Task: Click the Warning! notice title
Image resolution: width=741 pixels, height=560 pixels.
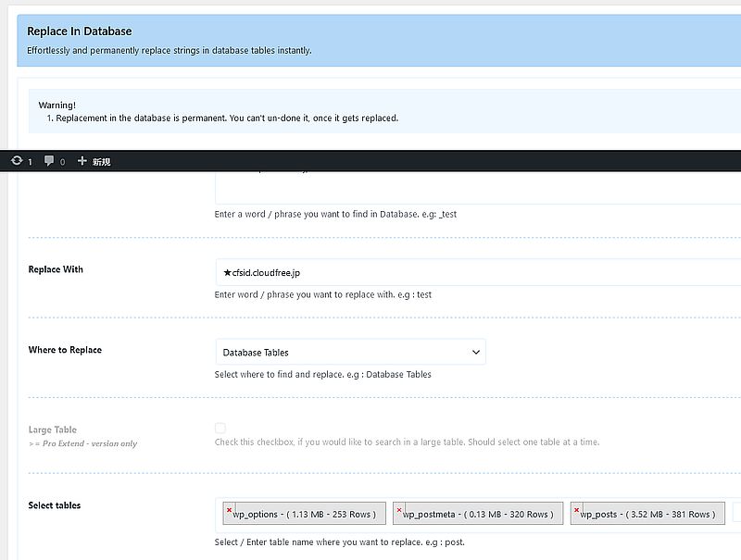Action: [x=57, y=105]
